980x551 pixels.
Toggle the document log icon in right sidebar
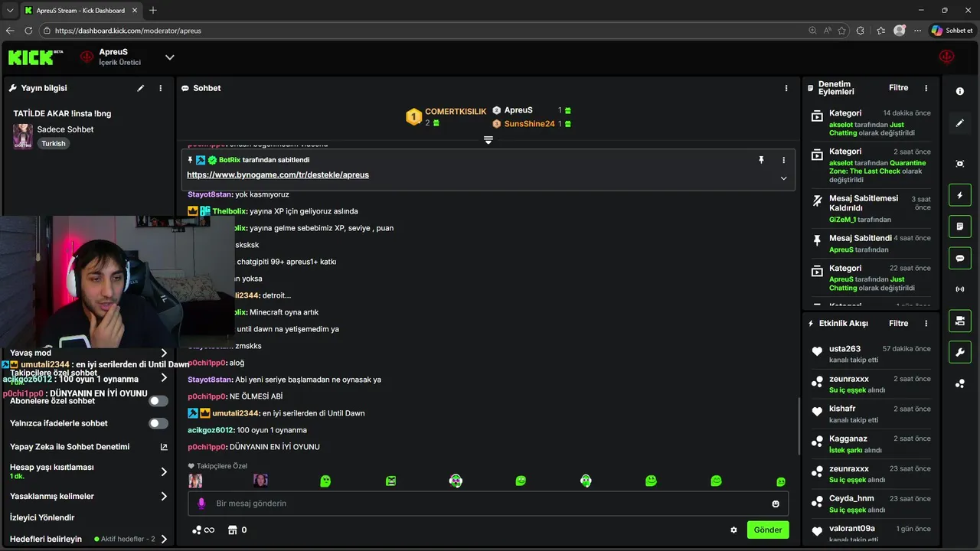tap(959, 227)
